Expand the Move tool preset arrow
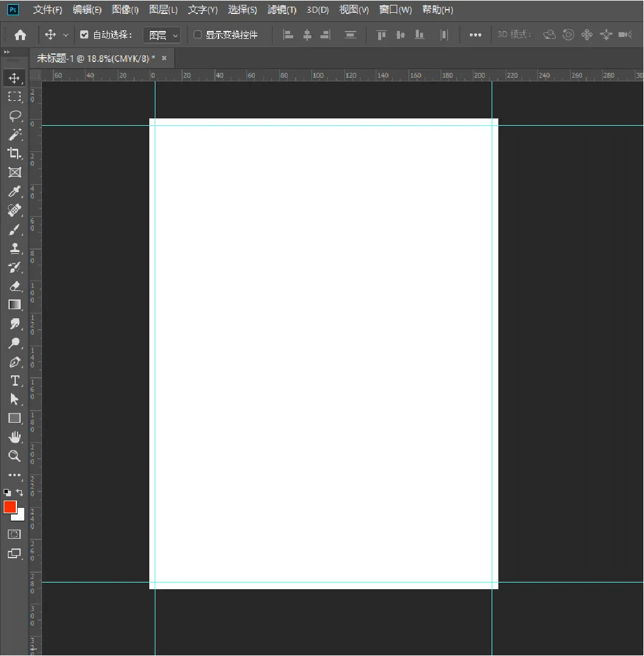This screenshot has height=656, width=644. 66,35
